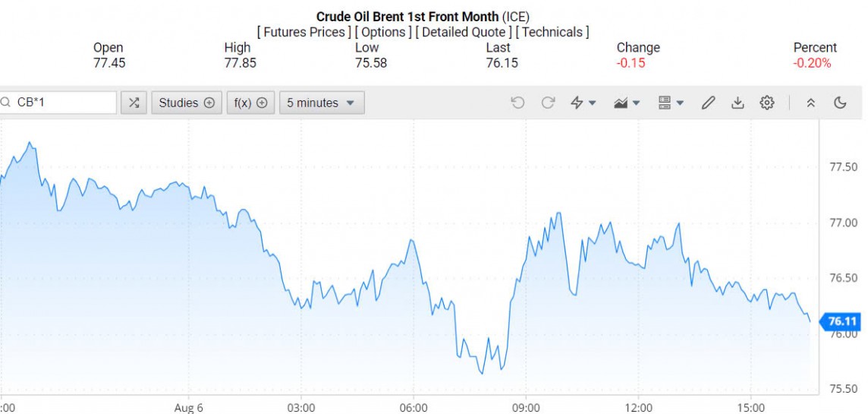Click the f(x) add function button

pyautogui.click(x=250, y=103)
